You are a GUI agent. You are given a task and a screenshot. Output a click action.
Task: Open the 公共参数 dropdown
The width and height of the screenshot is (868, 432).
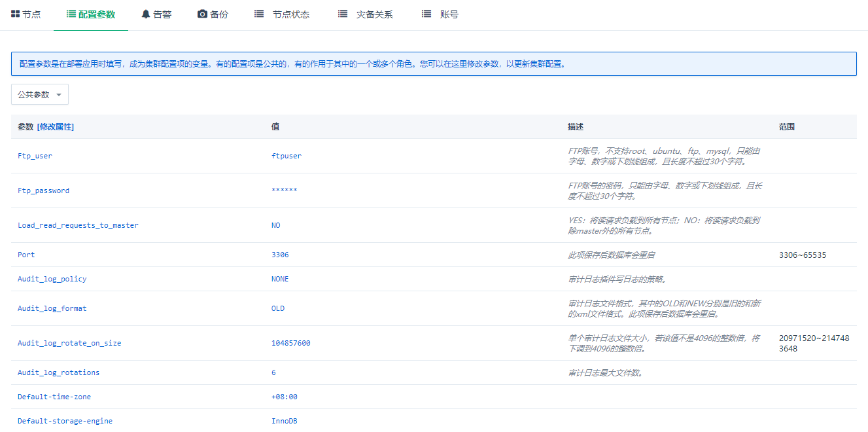pyautogui.click(x=40, y=94)
